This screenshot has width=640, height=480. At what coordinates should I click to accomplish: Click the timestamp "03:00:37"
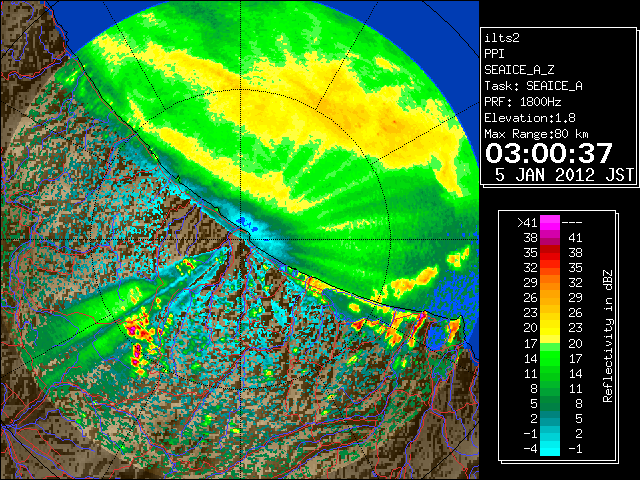click(549, 153)
